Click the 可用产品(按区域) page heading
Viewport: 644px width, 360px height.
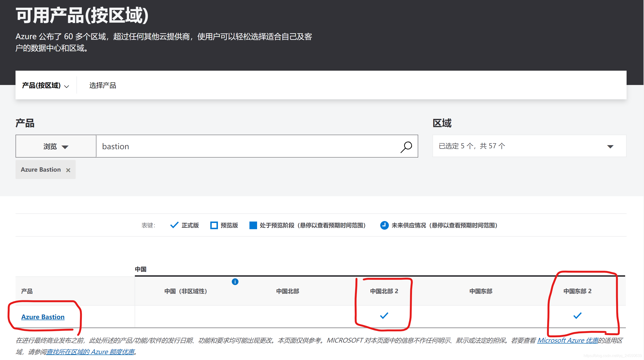(82, 15)
